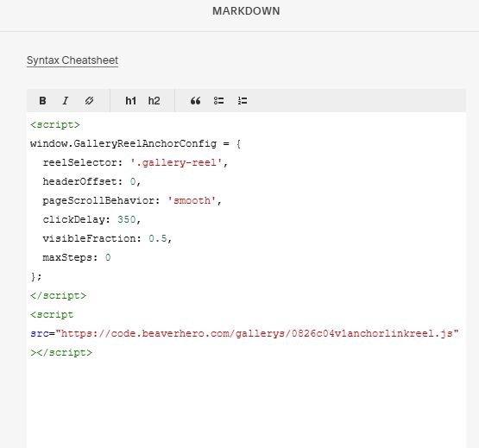479x448 pixels.
Task: Place the cursor at the maxSteps line
Action: (x=76, y=257)
